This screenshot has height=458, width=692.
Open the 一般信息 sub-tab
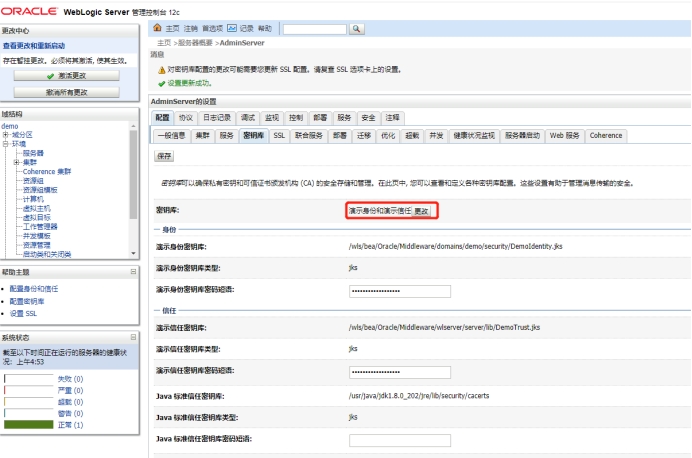[x=172, y=135]
